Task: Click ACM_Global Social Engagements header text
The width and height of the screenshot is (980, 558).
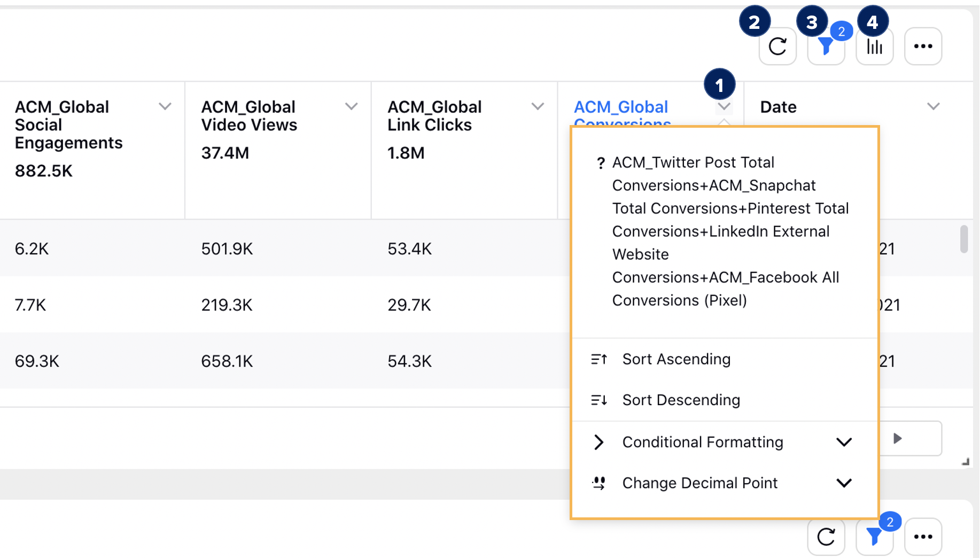Action: coord(68,125)
